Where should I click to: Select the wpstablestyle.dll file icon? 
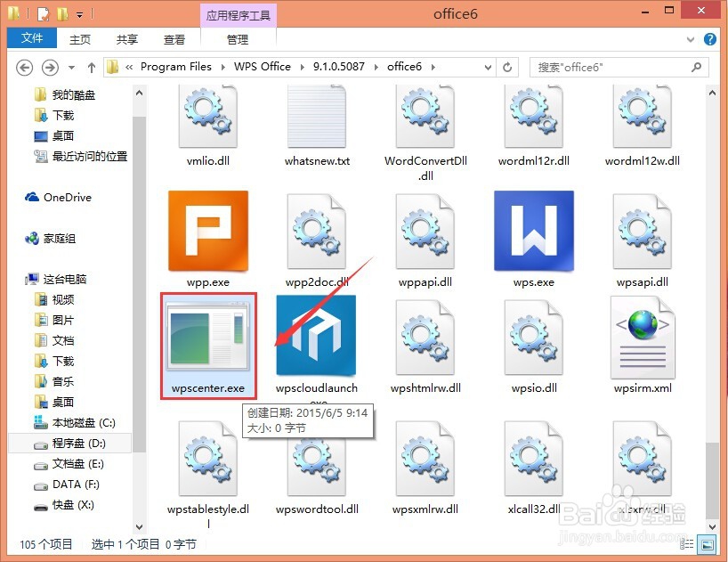tap(208, 459)
